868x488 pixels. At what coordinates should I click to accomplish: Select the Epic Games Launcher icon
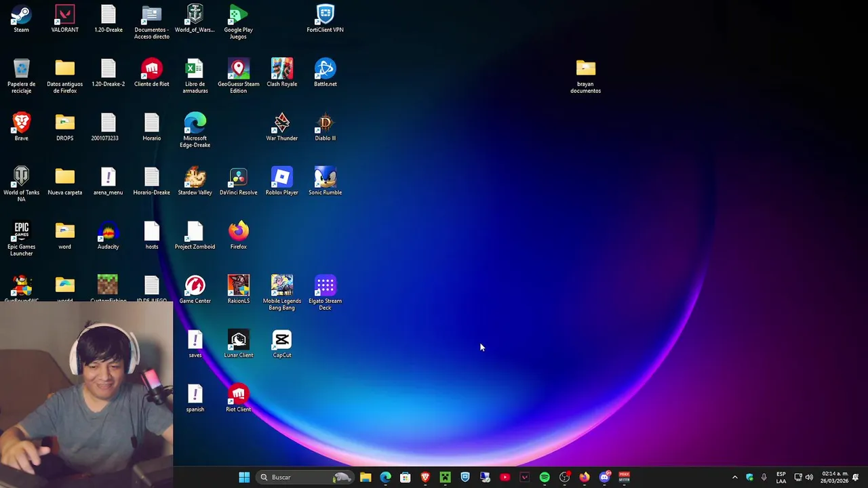click(x=21, y=239)
